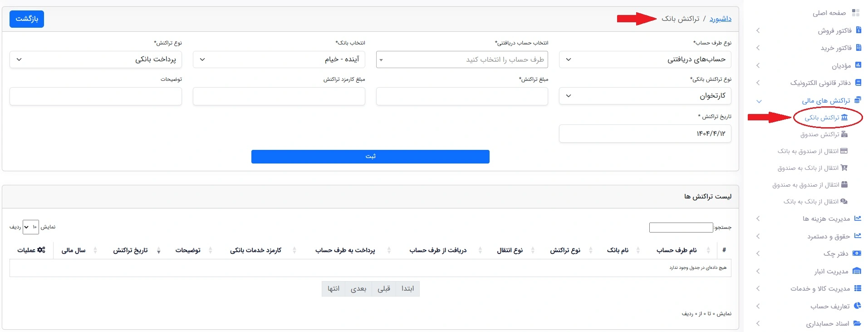Click the انتقال از بانک به صندوق cart icon
Screen dimensions: 868x332
(844, 168)
